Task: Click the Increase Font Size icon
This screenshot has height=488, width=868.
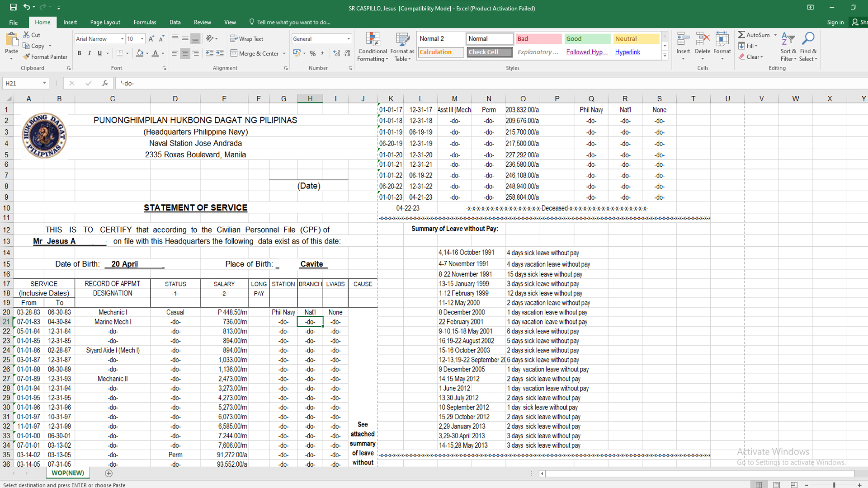Action: (x=151, y=39)
